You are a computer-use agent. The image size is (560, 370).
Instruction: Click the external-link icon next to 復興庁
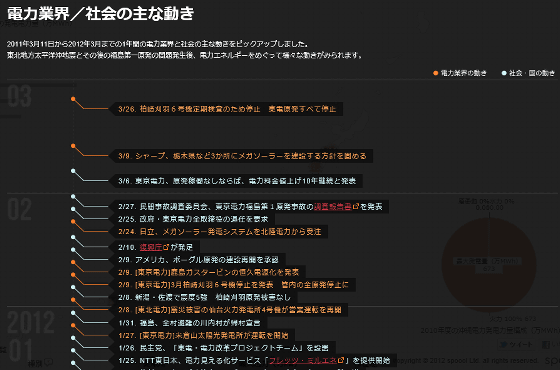166,247
